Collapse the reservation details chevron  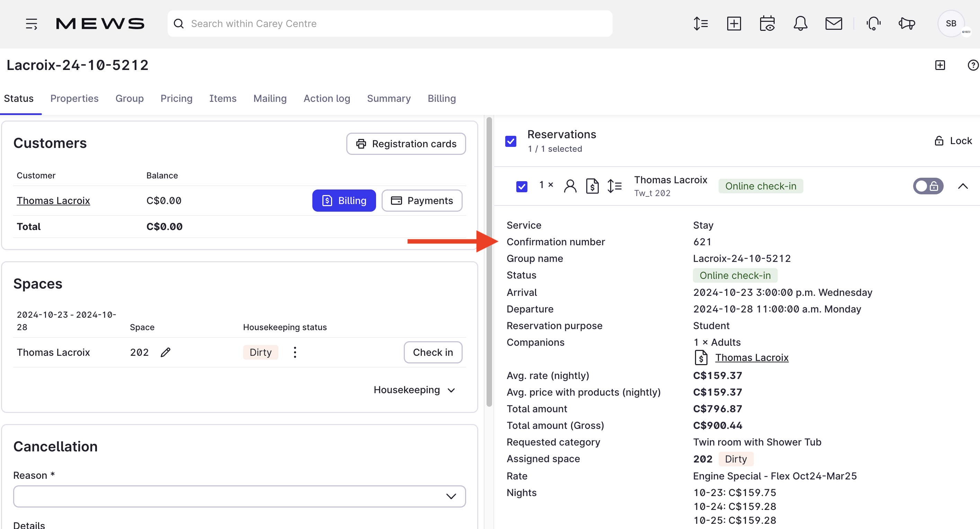962,186
